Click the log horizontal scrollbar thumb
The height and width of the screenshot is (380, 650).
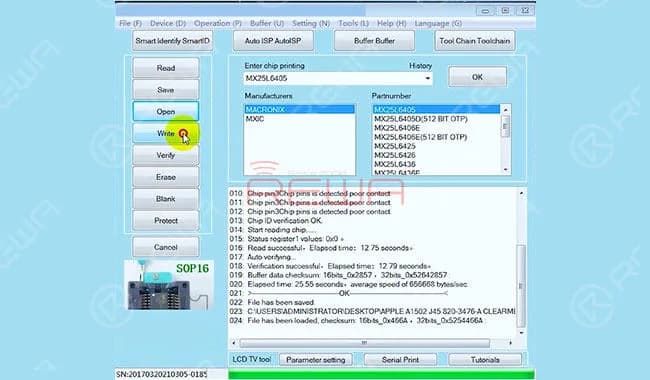(364, 343)
